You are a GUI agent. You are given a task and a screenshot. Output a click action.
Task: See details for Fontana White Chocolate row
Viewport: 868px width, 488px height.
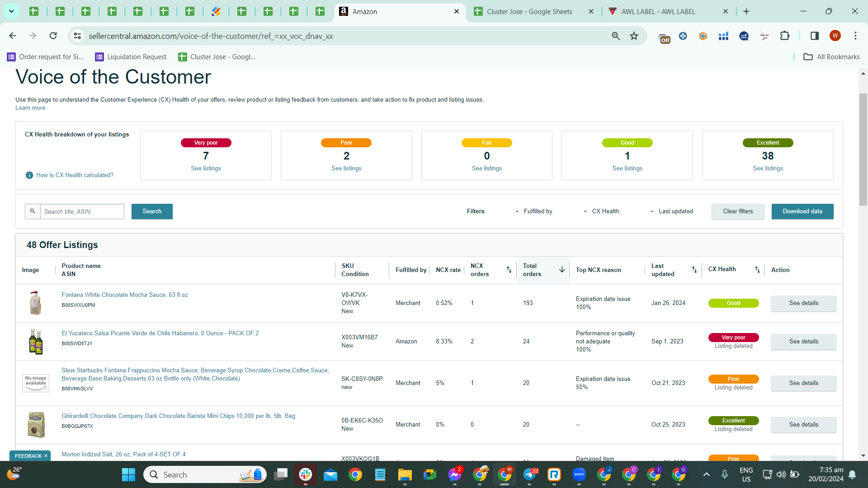tap(803, 303)
